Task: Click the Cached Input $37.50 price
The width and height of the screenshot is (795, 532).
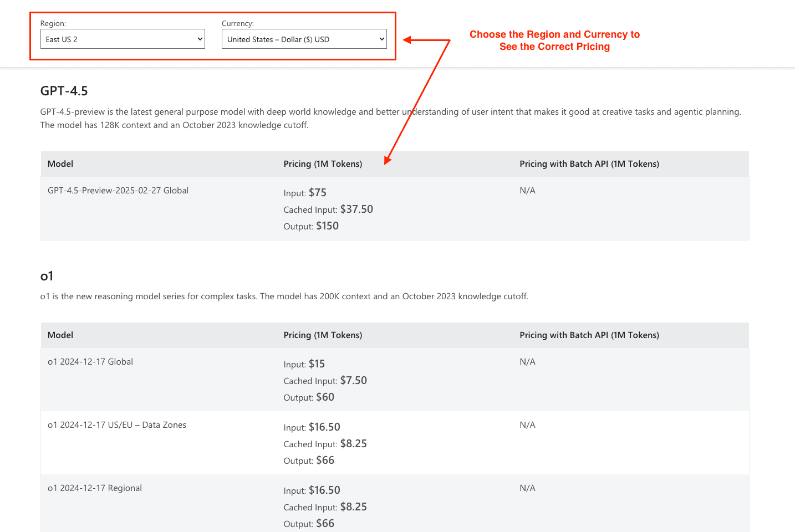Action: click(x=328, y=209)
